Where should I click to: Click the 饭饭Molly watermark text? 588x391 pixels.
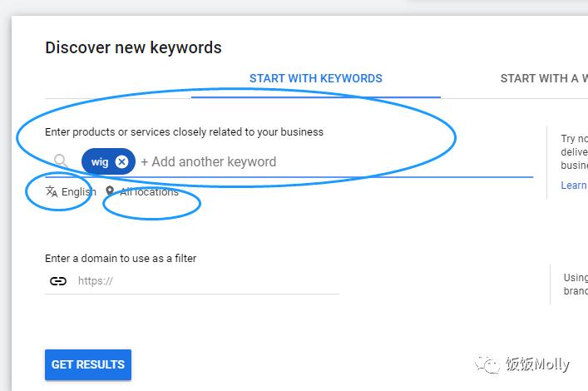[538, 364]
